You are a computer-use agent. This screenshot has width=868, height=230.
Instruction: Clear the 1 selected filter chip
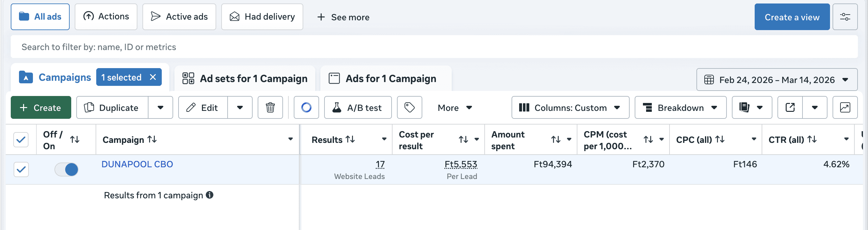[153, 77]
